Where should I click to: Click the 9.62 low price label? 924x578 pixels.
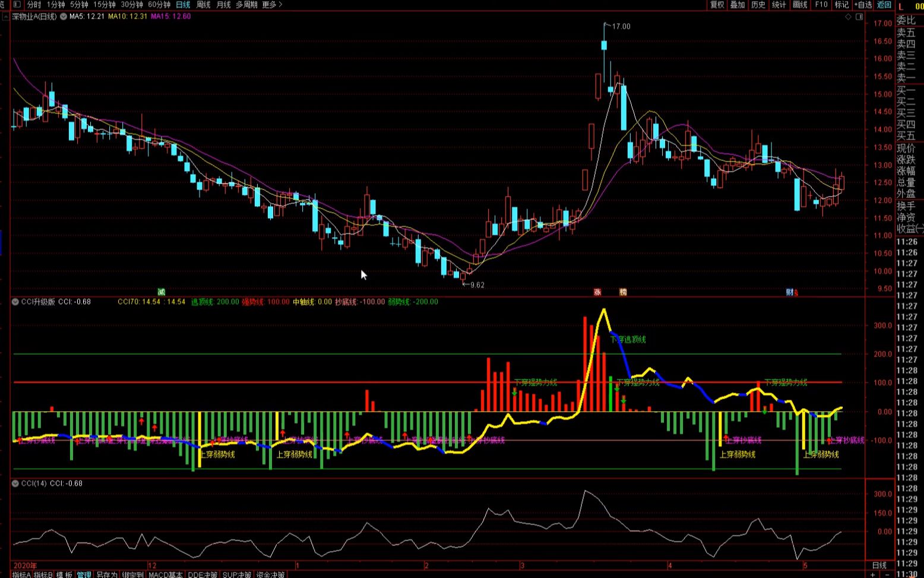pos(477,285)
